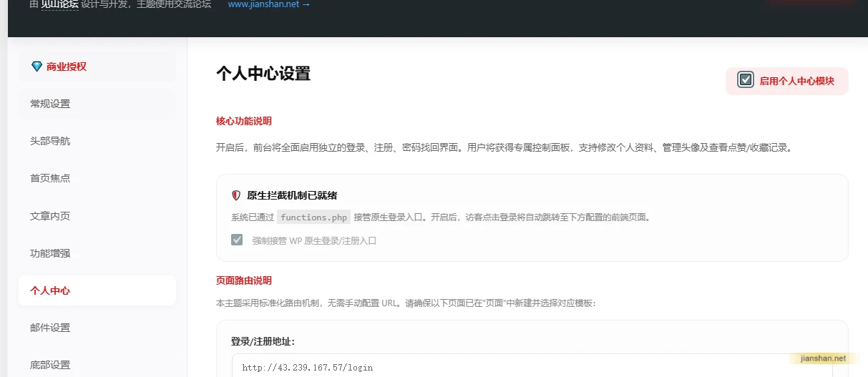Click the red shield icon beside 原生拦截机制已就绪
The image size is (868, 377).
click(236, 195)
